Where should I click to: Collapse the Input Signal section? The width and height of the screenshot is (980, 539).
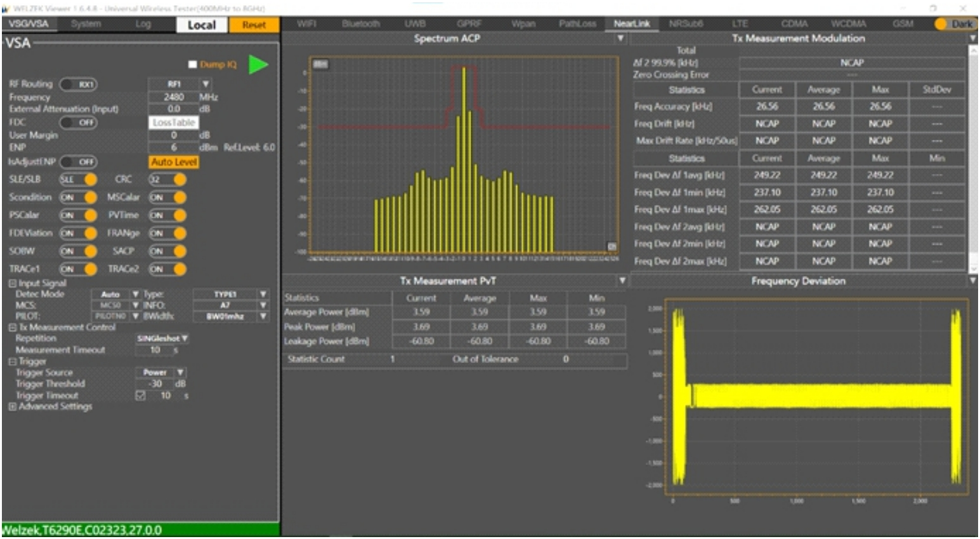coord(13,283)
